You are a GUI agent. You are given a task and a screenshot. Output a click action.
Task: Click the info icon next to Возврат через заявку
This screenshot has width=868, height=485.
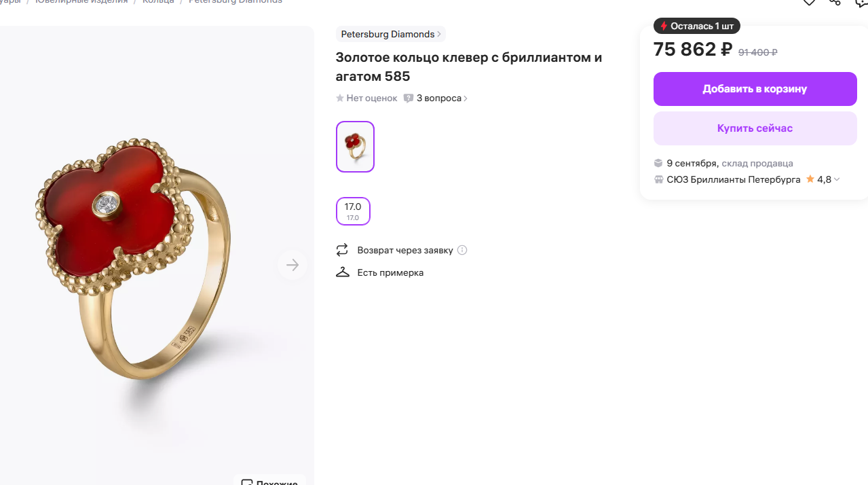click(x=462, y=250)
